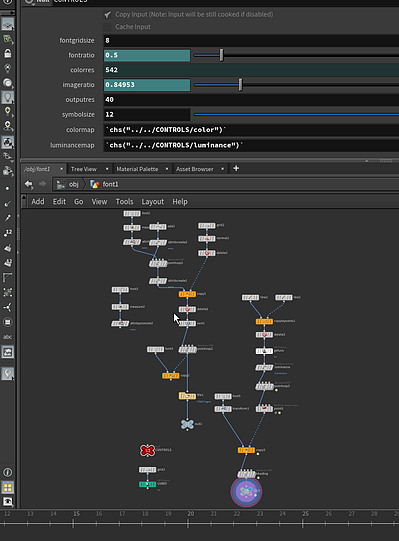Click the colorres field showing 542
Screen dimensions: 399x541
point(251,70)
